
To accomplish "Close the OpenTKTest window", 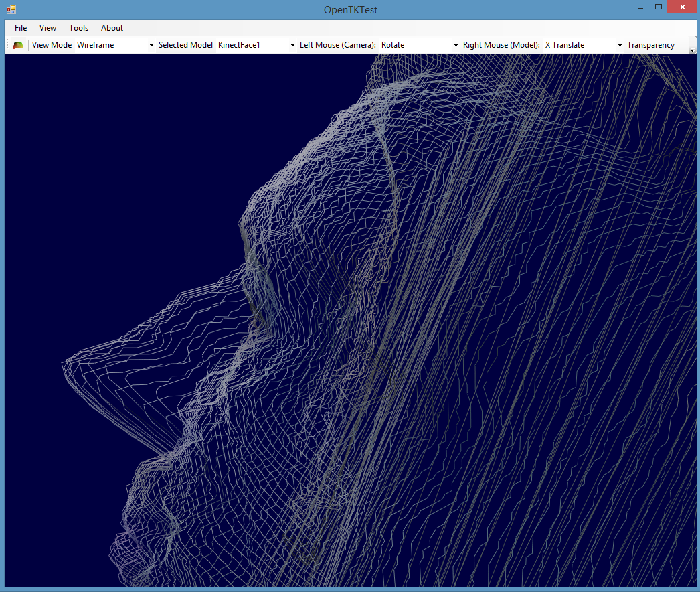I will click(x=682, y=7).
